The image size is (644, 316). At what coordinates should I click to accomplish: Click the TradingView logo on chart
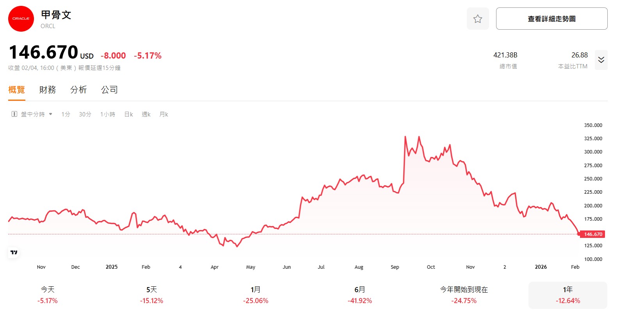pyautogui.click(x=14, y=252)
